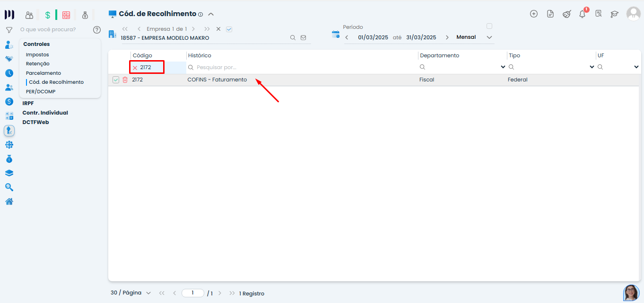Open the home icon in left sidebar
644x303 pixels.
(9, 202)
